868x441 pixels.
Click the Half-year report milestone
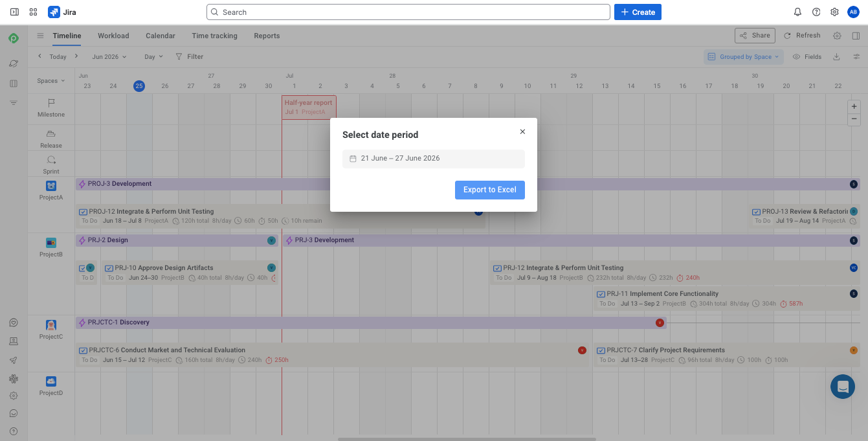(309, 107)
